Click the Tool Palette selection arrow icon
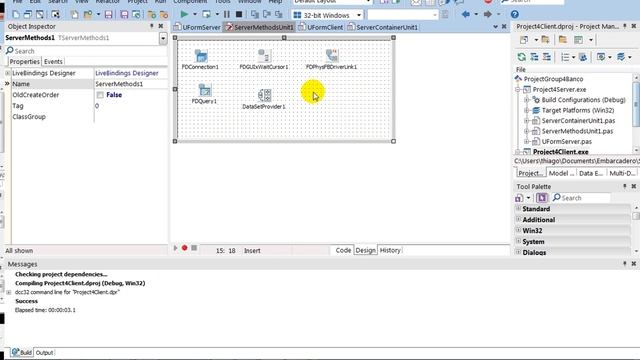This screenshot has height=360, width=640. pos(542,198)
